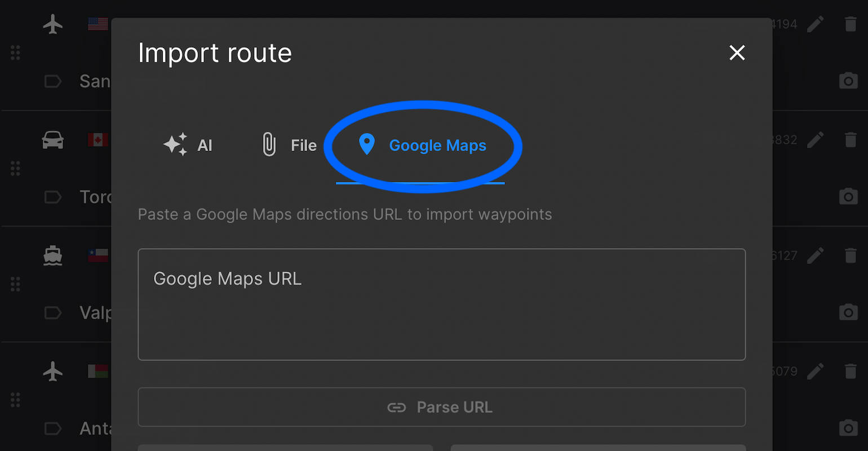This screenshot has height=451, width=868.
Task: Click the sparkle AI icon
Action: [x=175, y=145]
